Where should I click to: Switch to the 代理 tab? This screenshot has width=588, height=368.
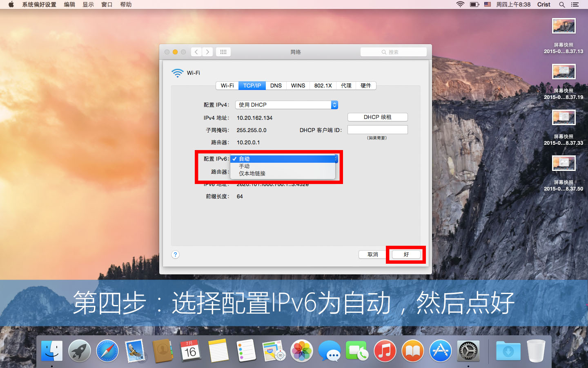point(346,85)
